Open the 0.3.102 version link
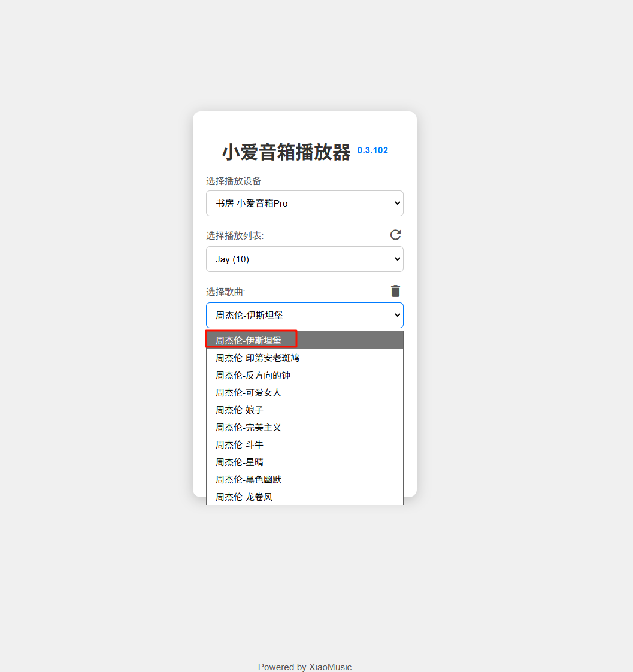Viewport: 633px width, 672px height. (x=372, y=150)
